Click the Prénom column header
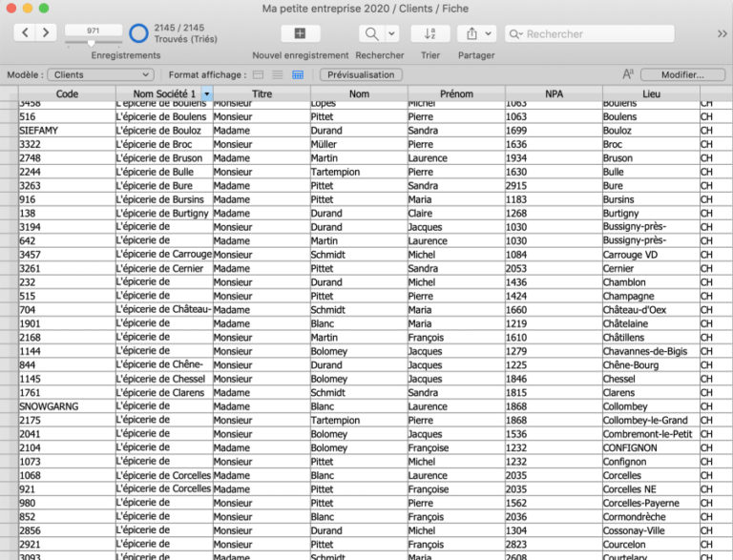733x560 pixels. pyautogui.click(x=456, y=94)
